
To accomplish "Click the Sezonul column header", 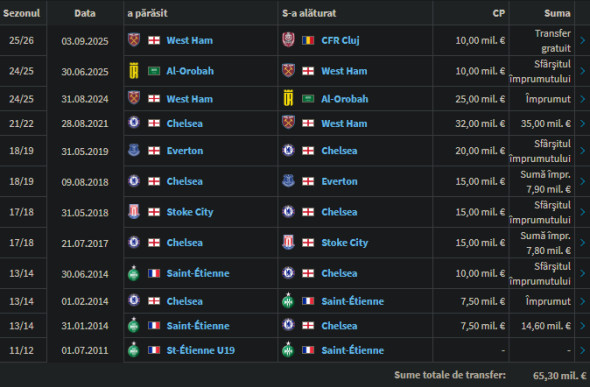I will pyautogui.click(x=21, y=13).
